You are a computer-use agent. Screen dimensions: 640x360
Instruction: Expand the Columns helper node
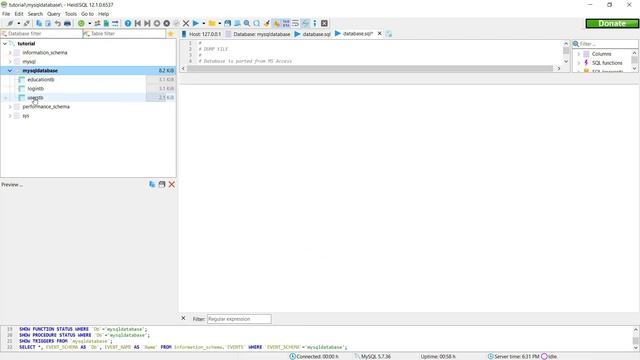coord(578,54)
